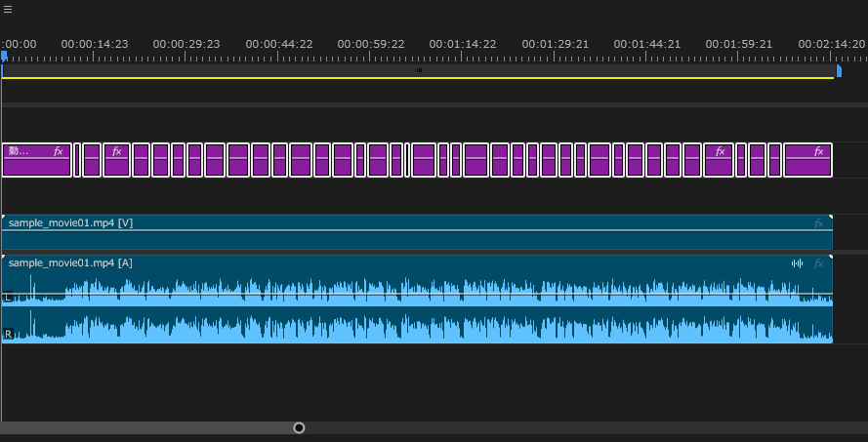Viewport: 868px width, 442px height.
Task: Click fx badge on the last purple clip
Action: pyautogui.click(x=819, y=151)
